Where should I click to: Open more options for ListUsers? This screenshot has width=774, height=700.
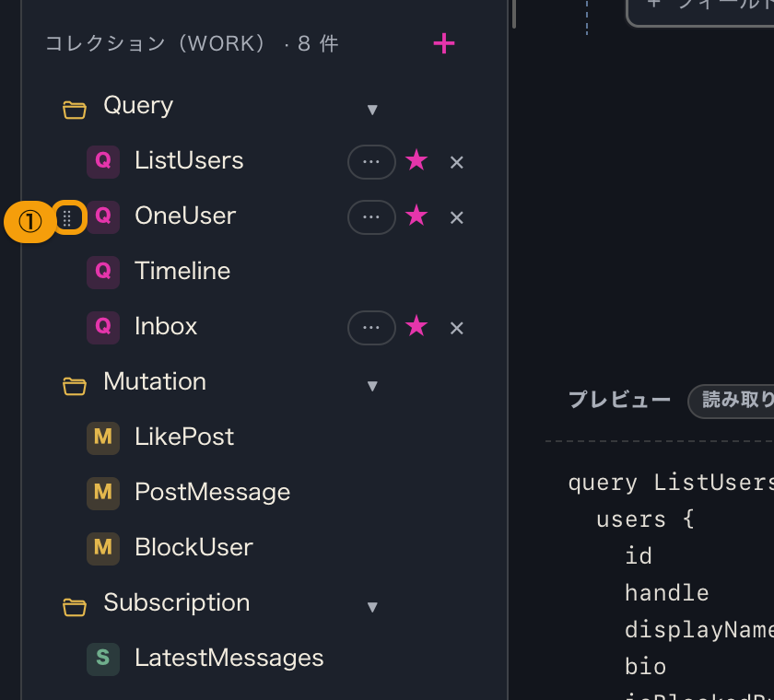pos(371,162)
